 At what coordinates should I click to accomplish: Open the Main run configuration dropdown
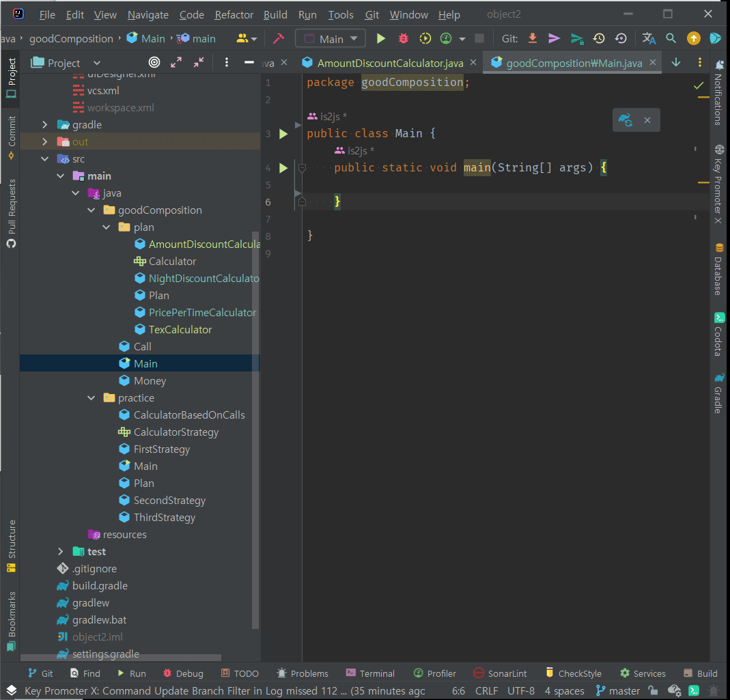pos(331,39)
